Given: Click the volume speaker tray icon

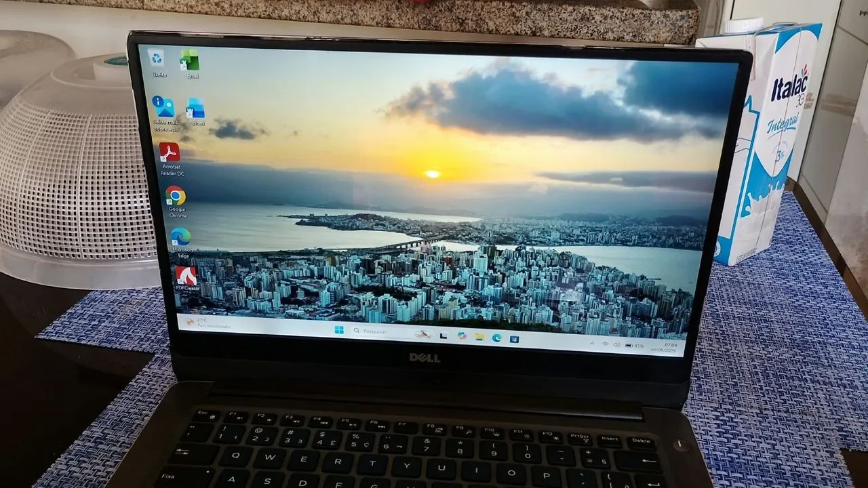Looking at the screenshot, I should (x=617, y=344).
